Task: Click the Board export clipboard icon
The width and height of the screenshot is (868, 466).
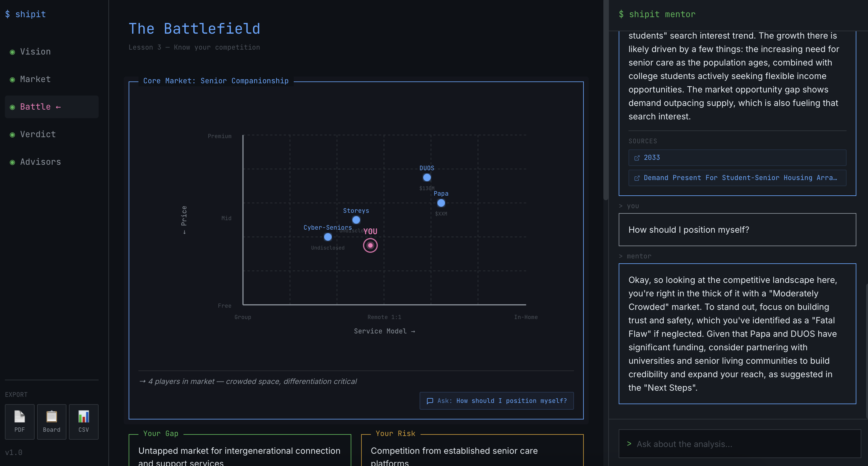Action: click(51, 417)
